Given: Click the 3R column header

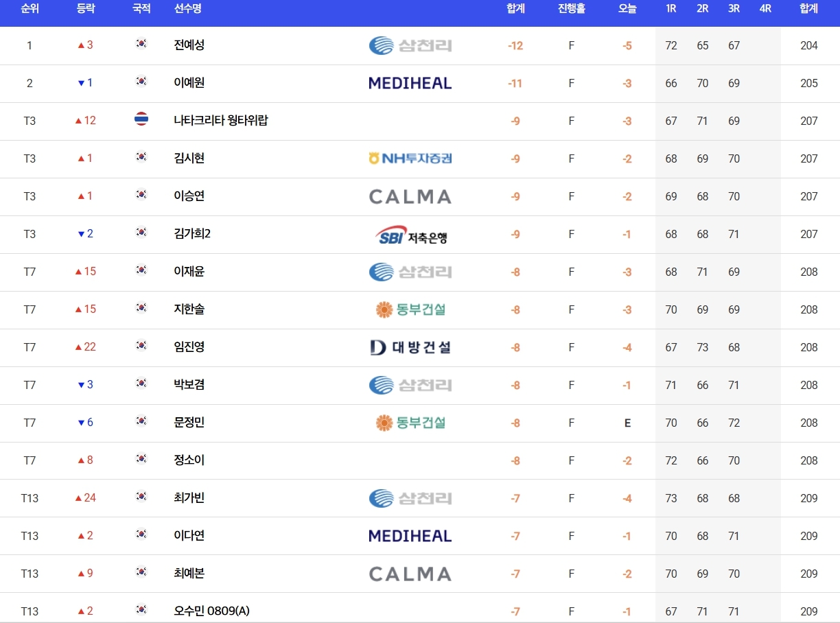Looking at the screenshot, I should pos(734,9).
